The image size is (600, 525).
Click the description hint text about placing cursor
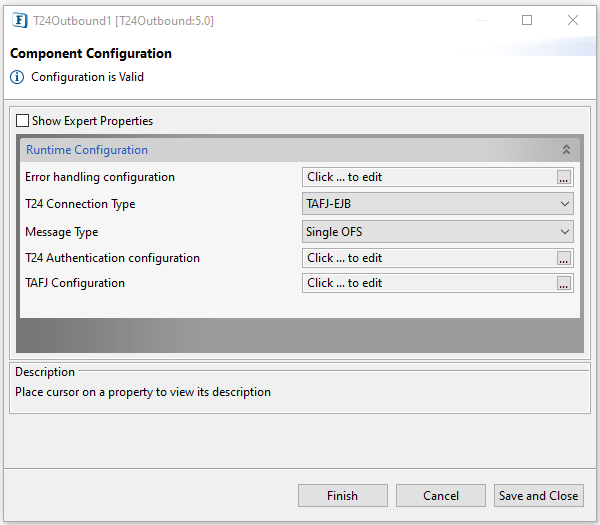[143, 392]
